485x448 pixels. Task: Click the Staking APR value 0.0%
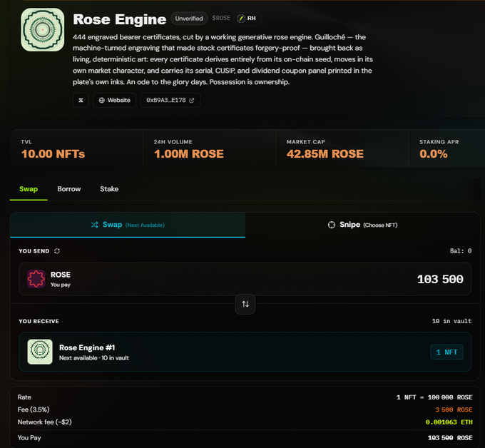(434, 154)
